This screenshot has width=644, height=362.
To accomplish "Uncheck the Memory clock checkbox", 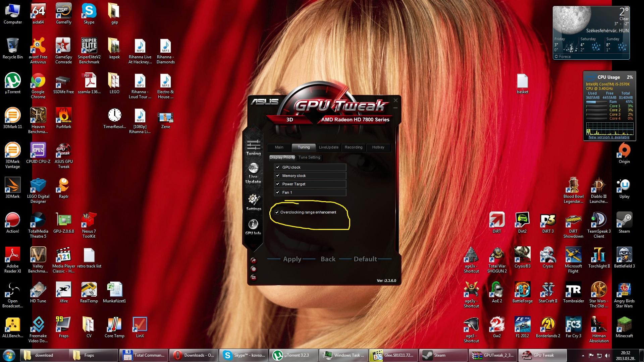I will 277,175.
